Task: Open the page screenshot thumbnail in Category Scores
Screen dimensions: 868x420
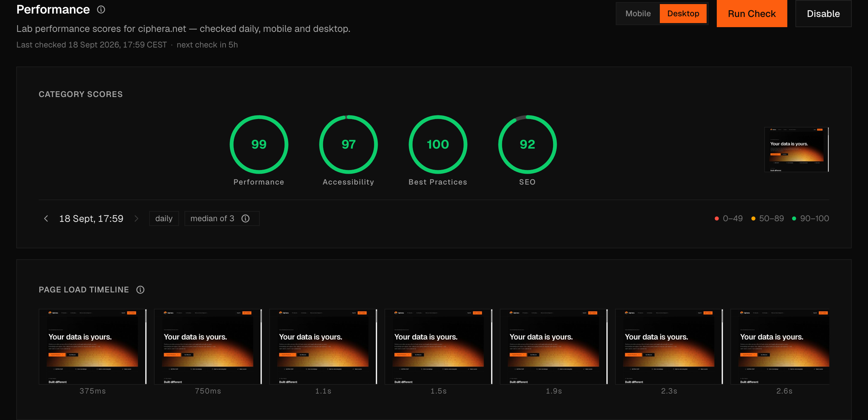Action: (796, 150)
